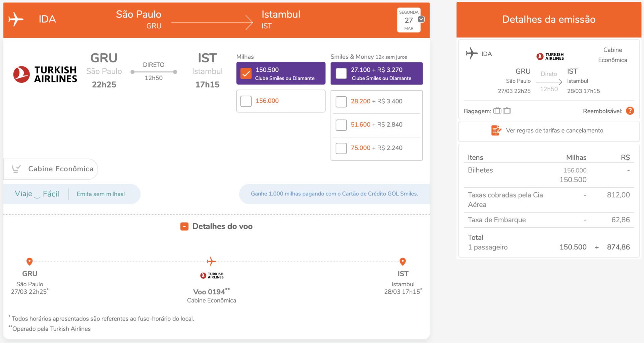Viewport: 644px width, 343px height.
Task: Click the airplane icon in emission details IDA
Action: (x=472, y=53)
